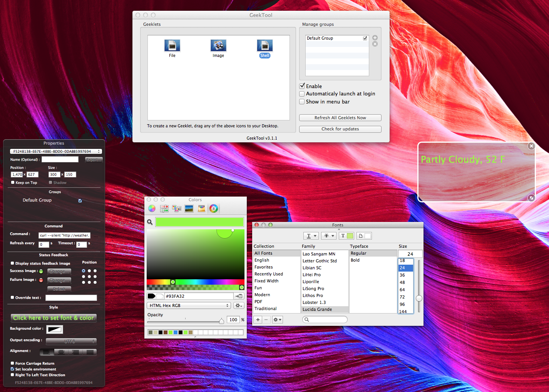
Task: Choose right text alignment
Action: pos(75,352)
